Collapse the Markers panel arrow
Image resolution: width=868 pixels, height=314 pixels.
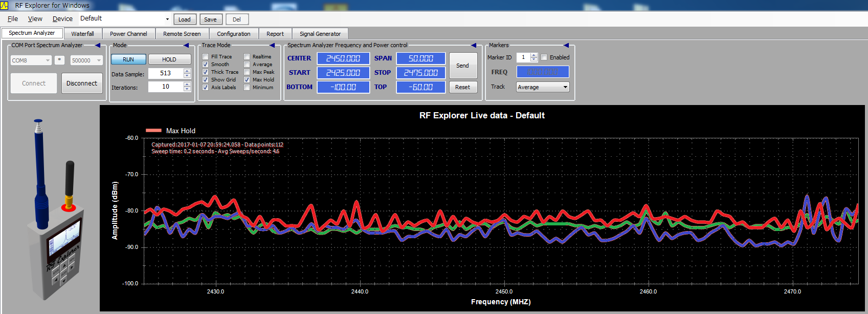coord(566,45)
